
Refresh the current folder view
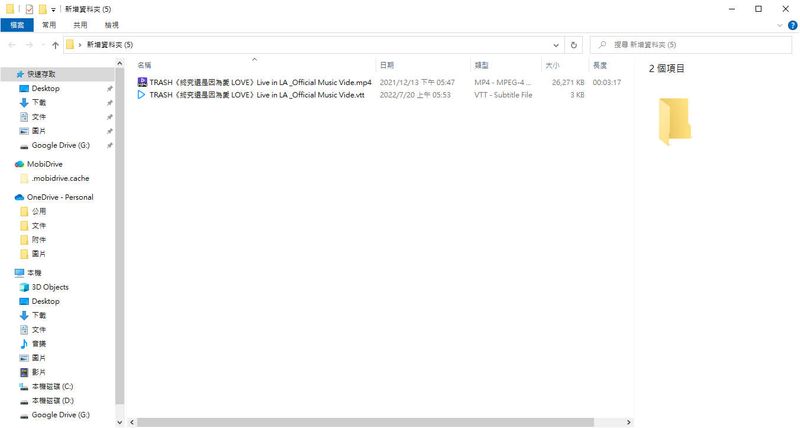pyautogui.click(x=573, y=45)
